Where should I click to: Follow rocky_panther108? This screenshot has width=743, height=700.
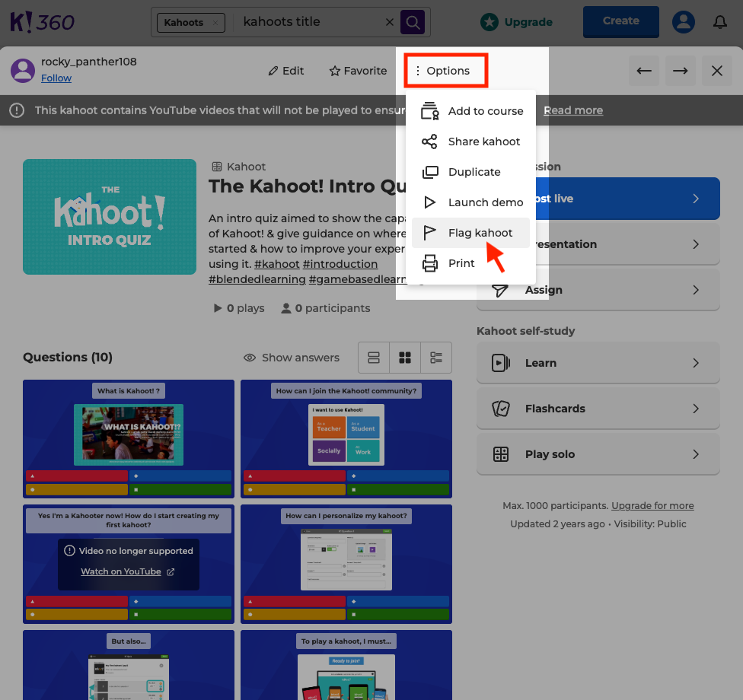click(x=56, y=78)
